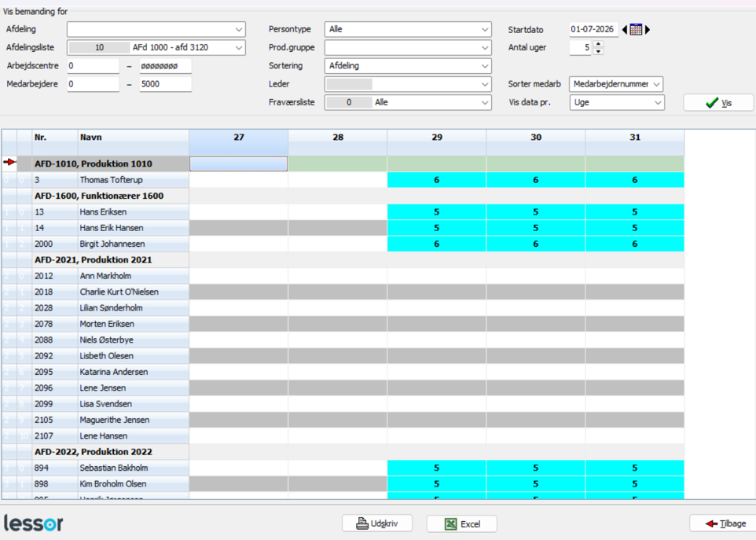The image size is (756, 540).
Task: Click the cyan week 30 cell for Birgit Johannesen
Action: click(x=536, y=244)
